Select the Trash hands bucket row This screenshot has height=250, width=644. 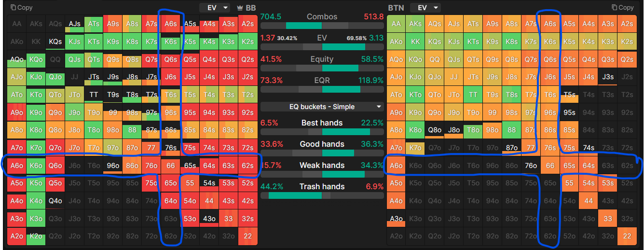tap(322, 187)
